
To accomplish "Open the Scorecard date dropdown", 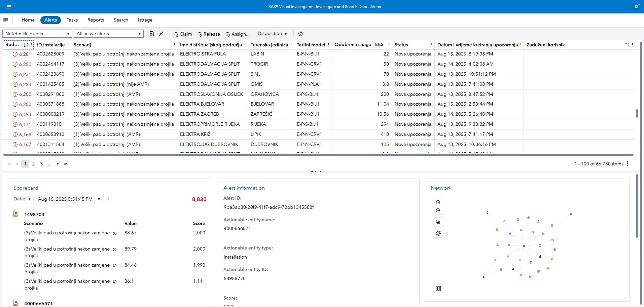I will pyautogui.click(x=69, y=199).
